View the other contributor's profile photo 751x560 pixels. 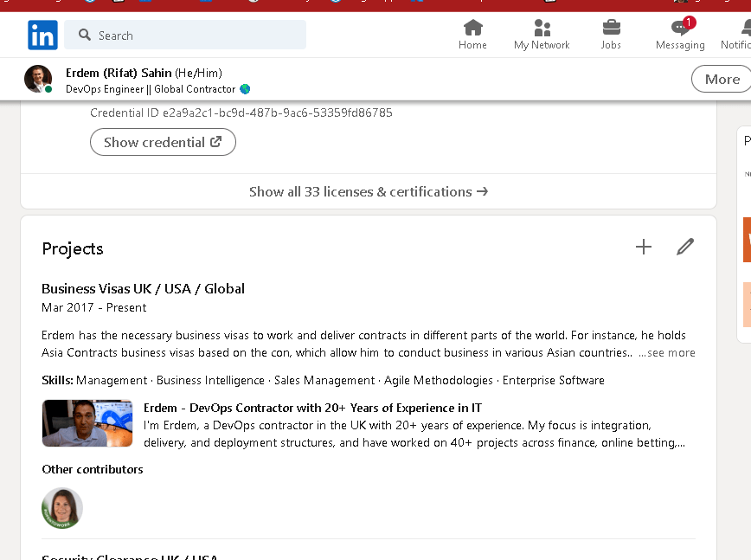pyautogui.click(x=62, y=508)
